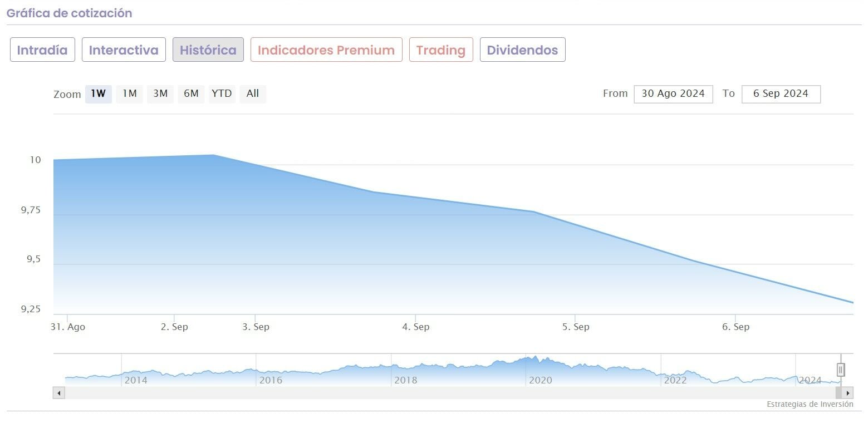The width and height of the screenshot is (868, 438).
Task: Pick the 6M zoom option
Action: [x=191, y=93]
